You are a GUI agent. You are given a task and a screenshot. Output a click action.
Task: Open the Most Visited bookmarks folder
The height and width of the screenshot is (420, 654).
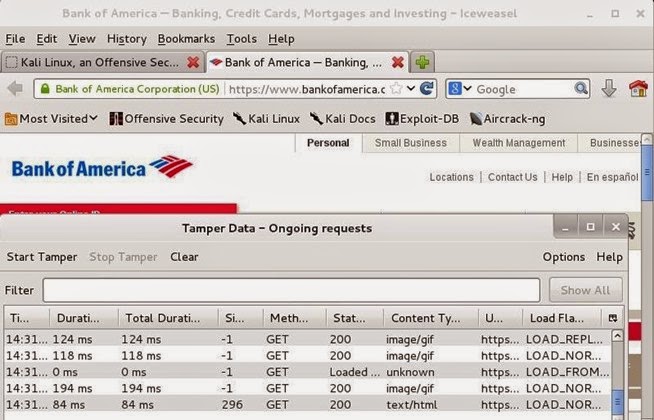coord(51,119)
